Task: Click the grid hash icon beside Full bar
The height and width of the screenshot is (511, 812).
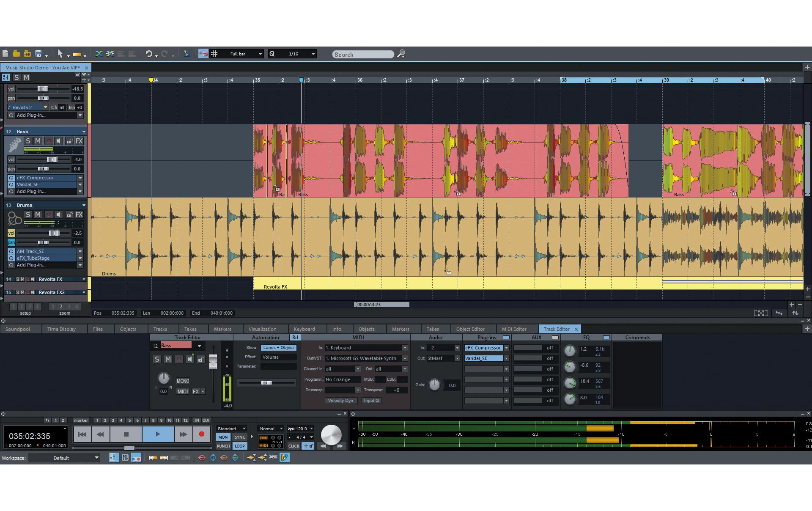Action: 214,54
